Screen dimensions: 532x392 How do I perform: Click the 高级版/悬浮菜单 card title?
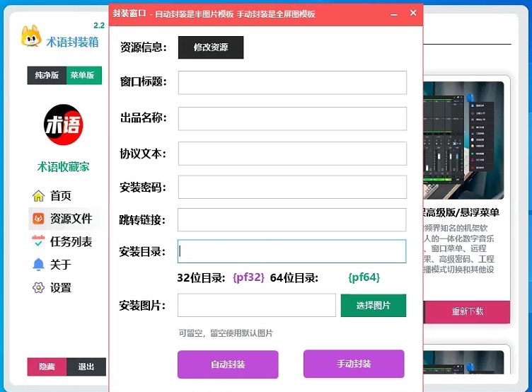click(463, 212)
